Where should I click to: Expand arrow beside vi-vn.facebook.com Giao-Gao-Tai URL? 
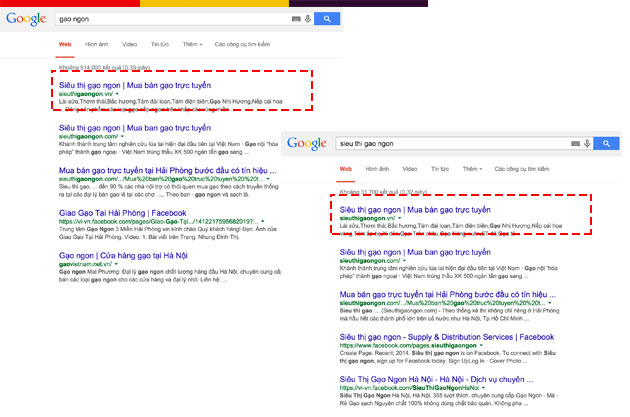pos(263,221)
